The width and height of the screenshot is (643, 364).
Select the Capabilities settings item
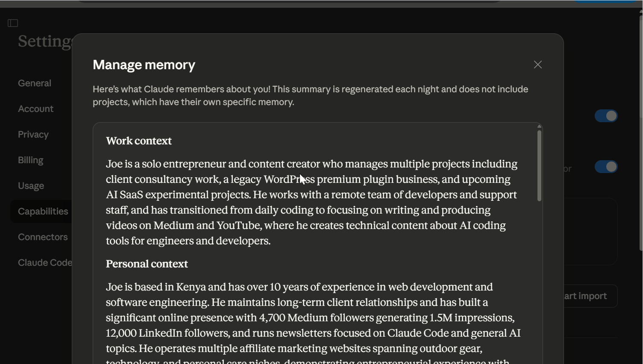(43, 211)
